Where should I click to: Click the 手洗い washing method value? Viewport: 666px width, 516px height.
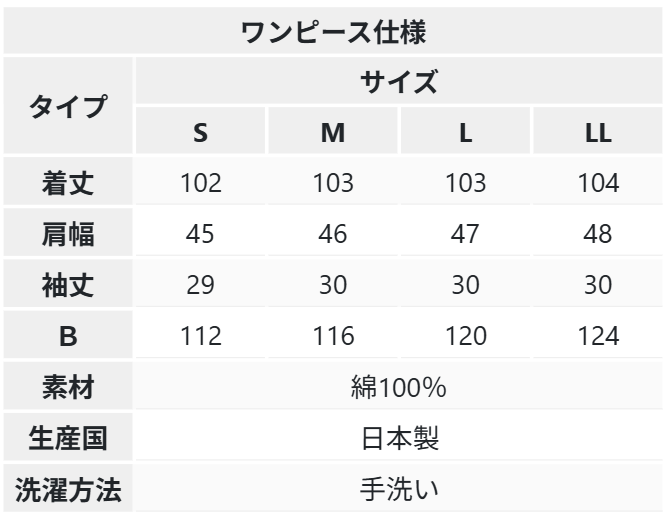(399, 490)
